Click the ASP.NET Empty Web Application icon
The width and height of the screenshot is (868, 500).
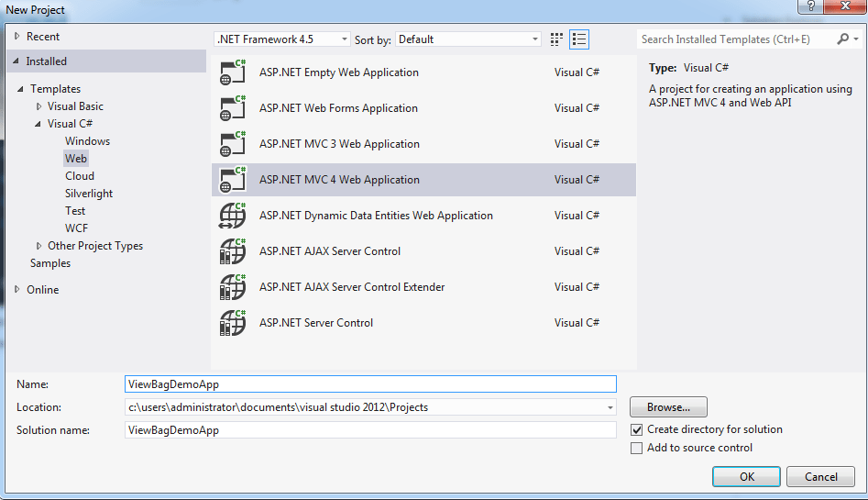[233, 72]
